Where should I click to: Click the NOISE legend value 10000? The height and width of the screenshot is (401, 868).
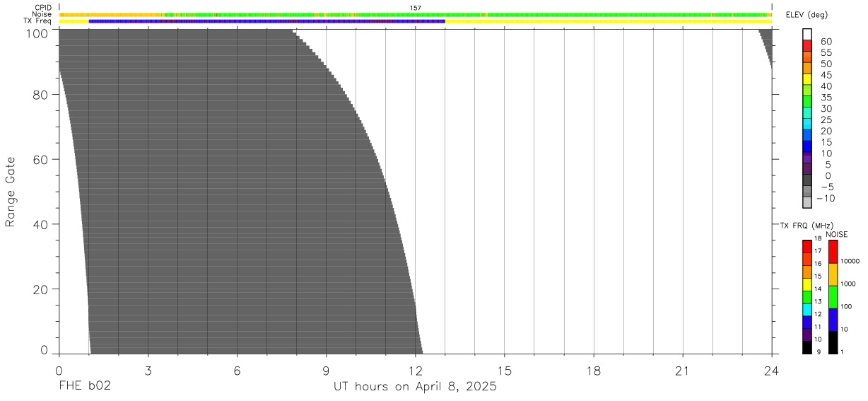point(849,261)
